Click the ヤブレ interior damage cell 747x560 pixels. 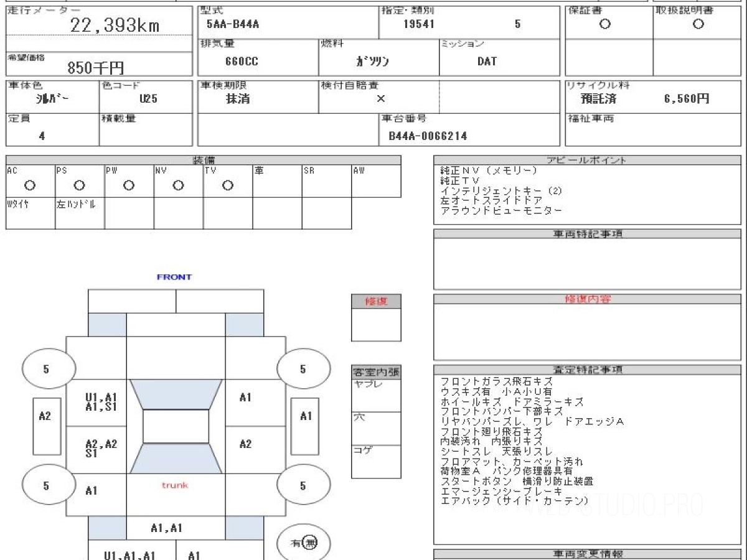pos(376,395)
